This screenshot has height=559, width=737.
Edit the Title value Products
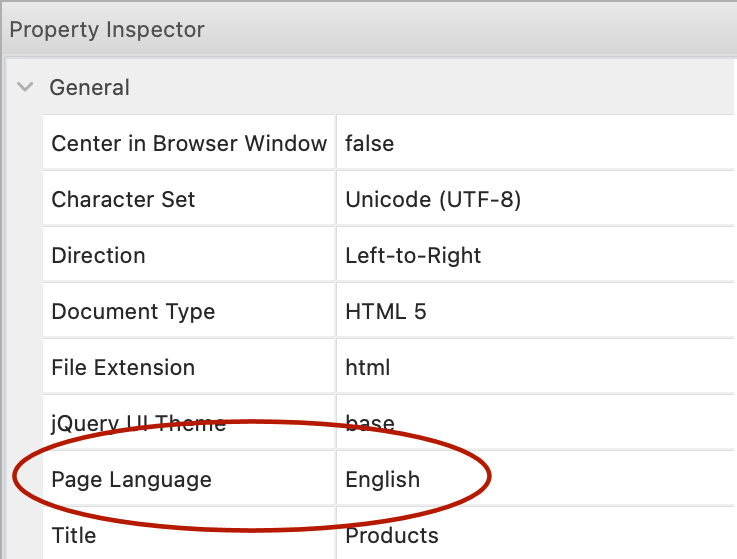click(392, 535)
